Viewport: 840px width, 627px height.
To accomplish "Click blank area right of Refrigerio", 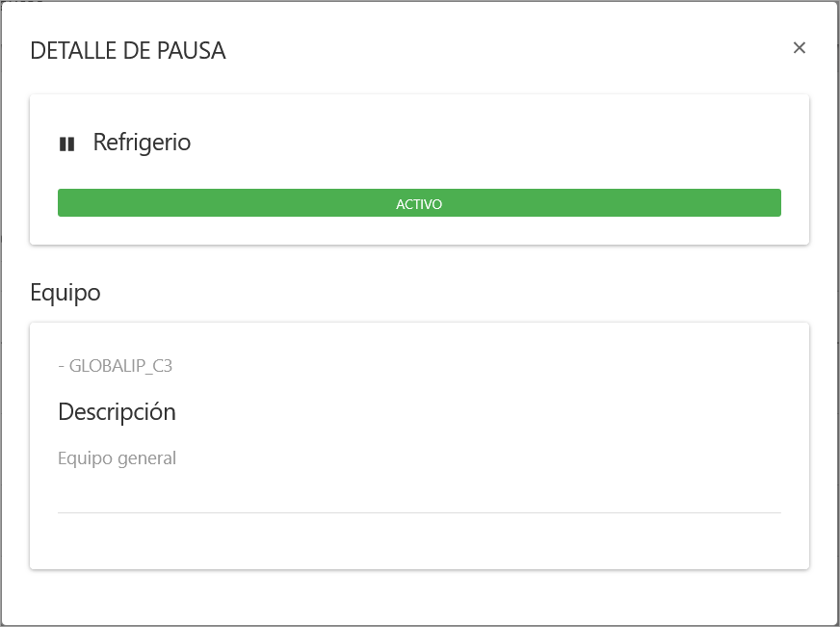I will 482,143.
